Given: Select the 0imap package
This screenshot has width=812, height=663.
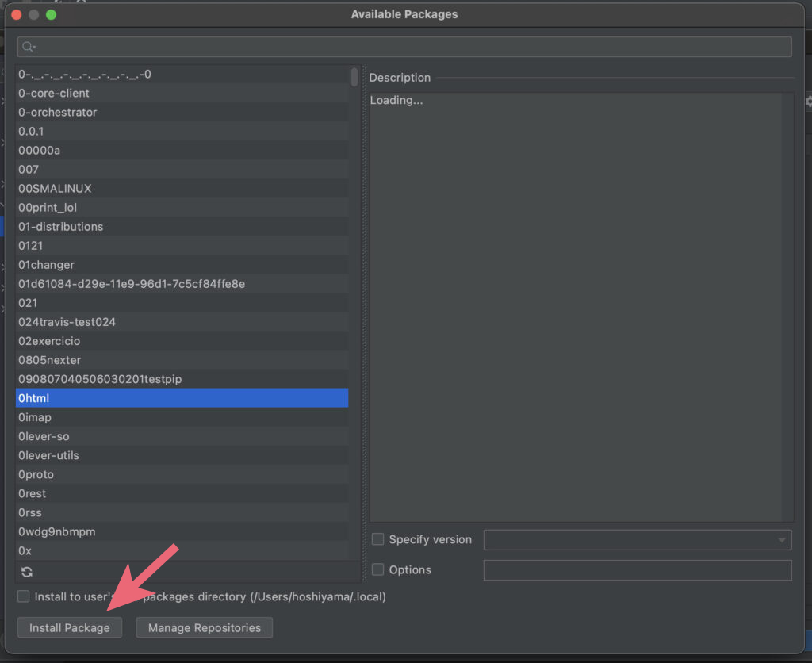Looking at the screenshot, I should coord(182,417).
